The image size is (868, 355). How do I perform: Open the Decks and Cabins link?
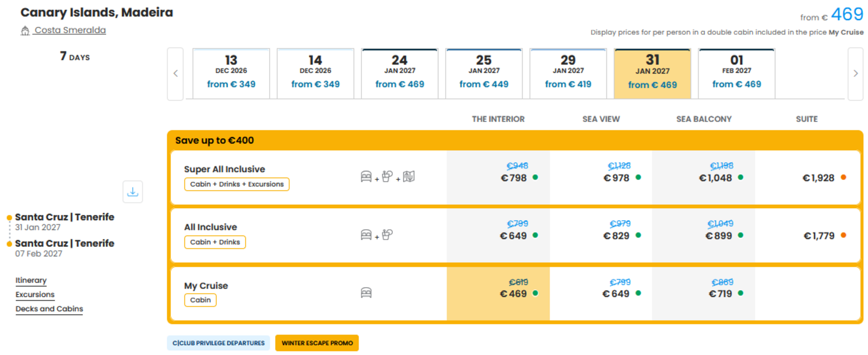pos(49,309)
